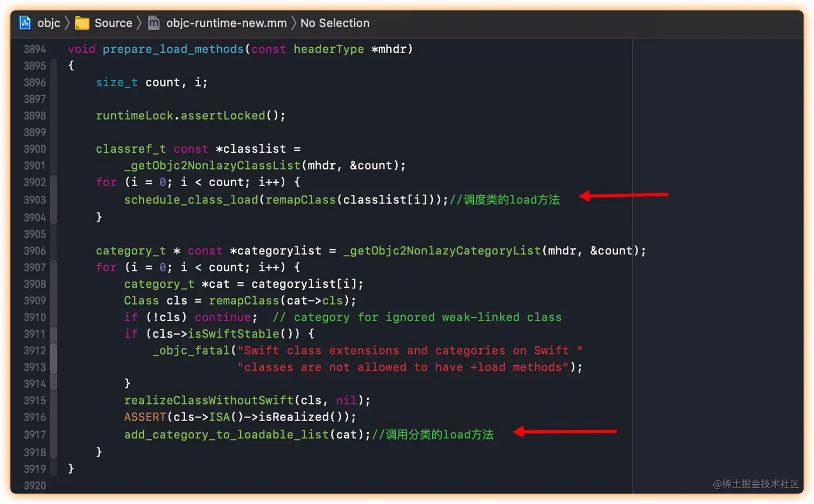Collapse for loop fold at line 3902

pyautogui.click(x=53, y=182)
